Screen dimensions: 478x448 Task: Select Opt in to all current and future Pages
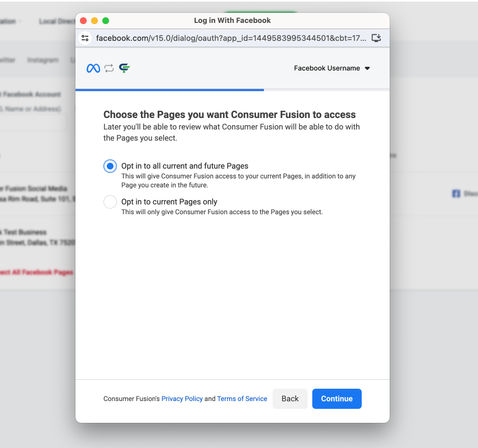coord(110,166)
